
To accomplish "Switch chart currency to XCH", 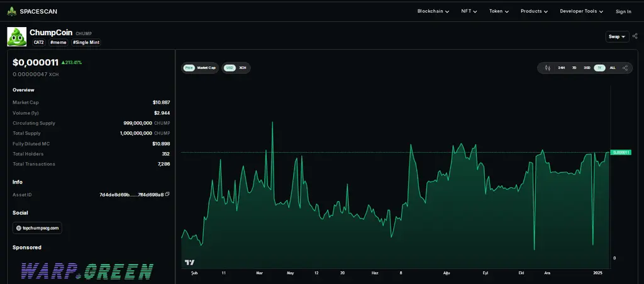I will click(243, 68).
